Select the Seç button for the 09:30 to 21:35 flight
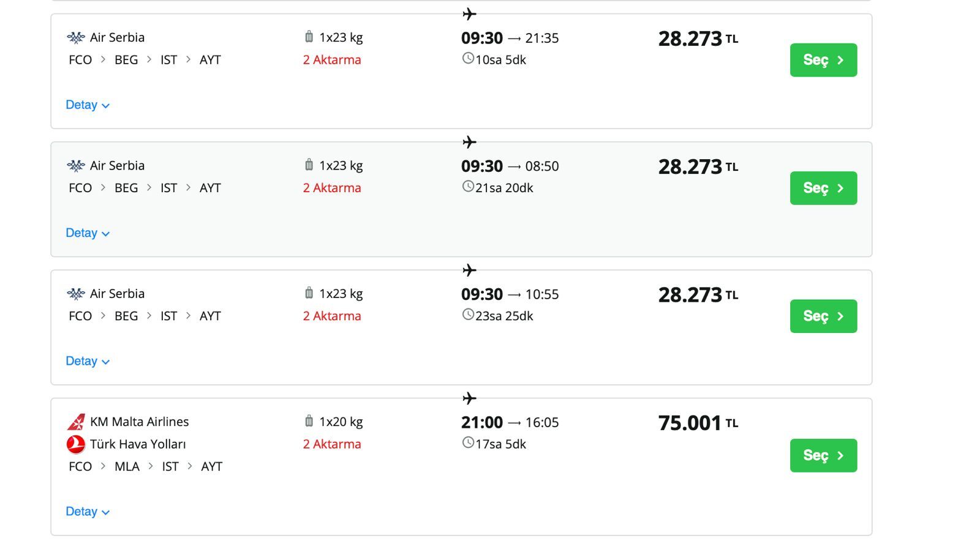Screen dimensions: 980x541 point(823,60)
